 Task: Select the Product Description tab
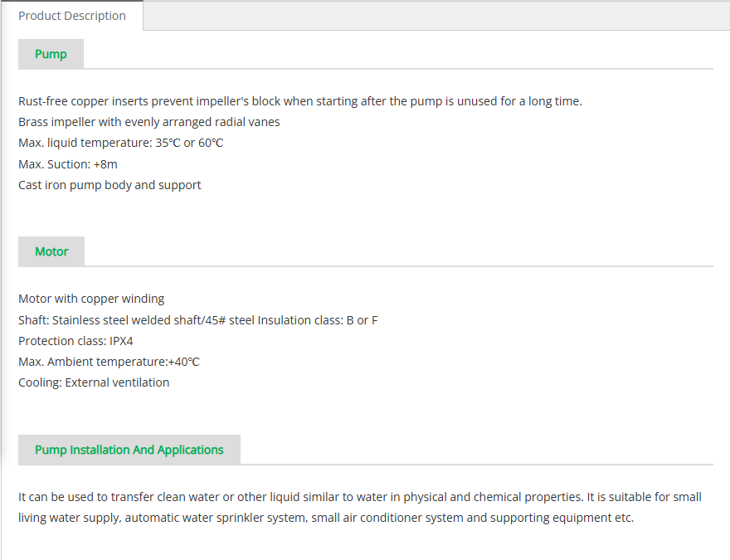click(71, 16)
